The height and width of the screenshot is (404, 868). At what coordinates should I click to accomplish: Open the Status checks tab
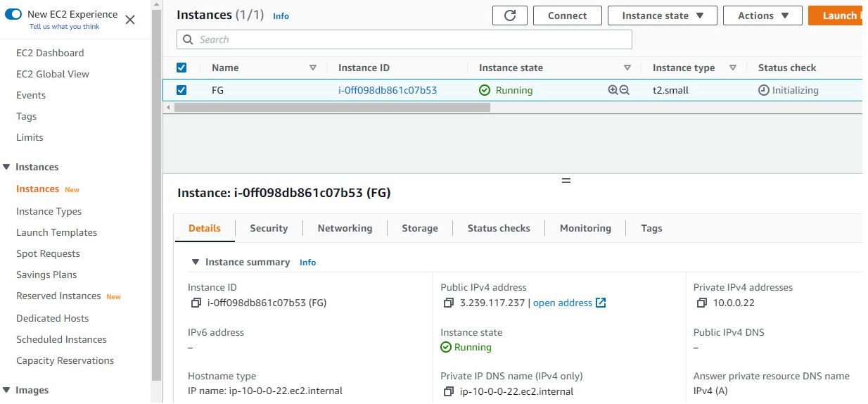click(499, 228)
